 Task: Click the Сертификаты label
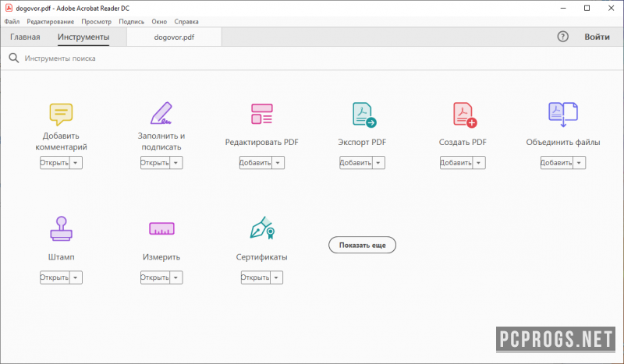tap(262, 257)
